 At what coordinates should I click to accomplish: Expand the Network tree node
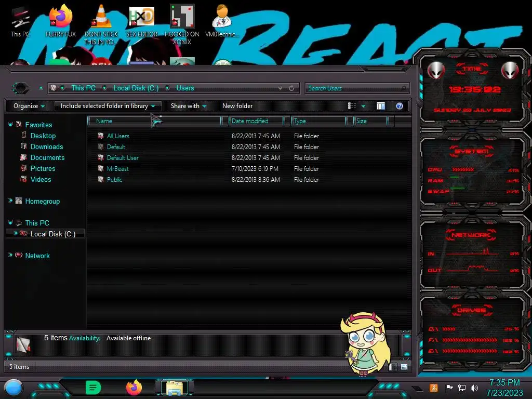[x=10, y=255]
